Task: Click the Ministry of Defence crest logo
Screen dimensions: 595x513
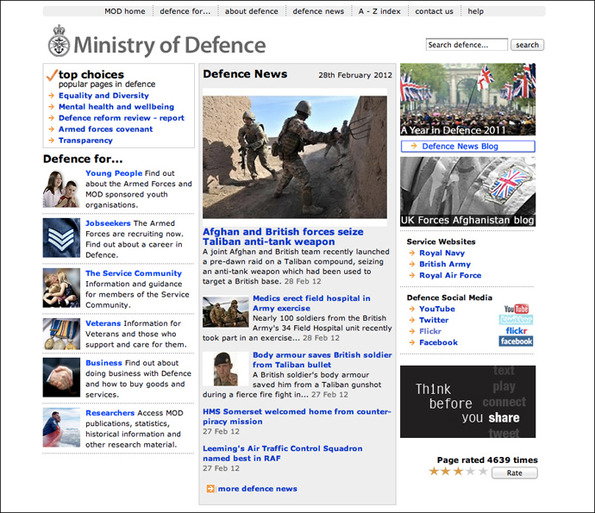Action: pyautogui.click(x=59, y=41)
